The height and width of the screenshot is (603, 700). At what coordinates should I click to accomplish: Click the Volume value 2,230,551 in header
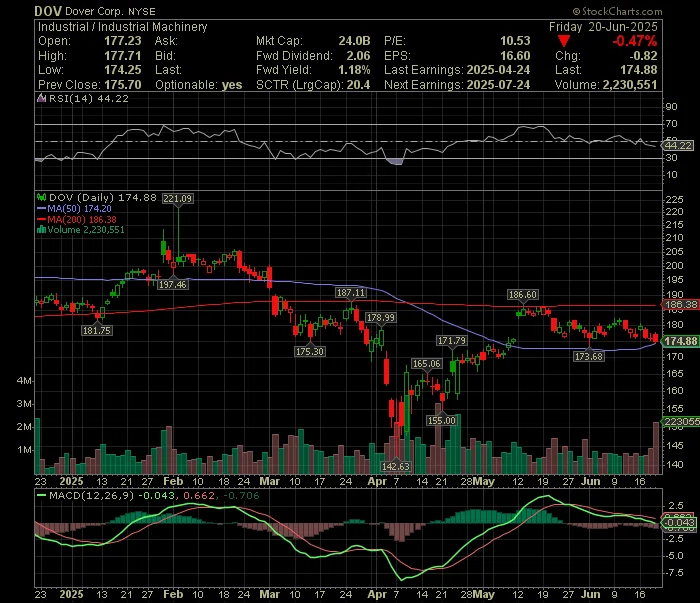click(x=630, y=85)
